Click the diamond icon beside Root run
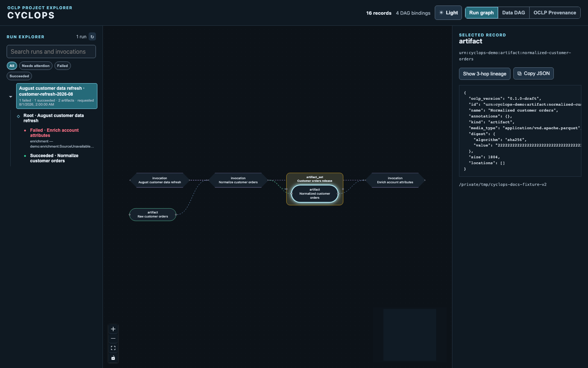588x368 pixels. click(x=18, y=116)
